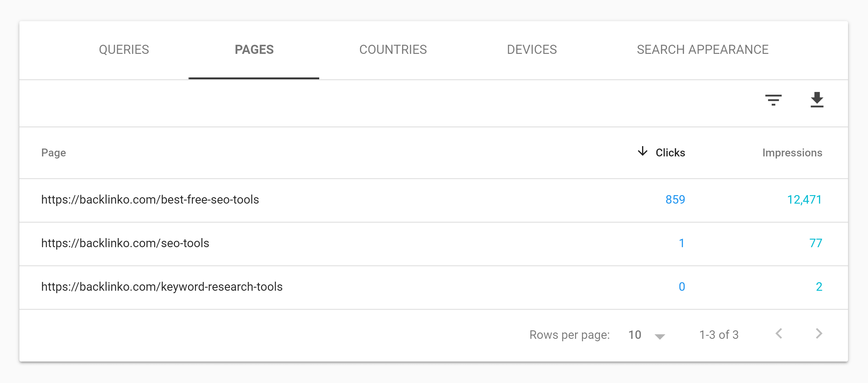
Task: Open the SEARCH APPEARANCE tab
Action: pyautogui.click(x=702, y=49)
